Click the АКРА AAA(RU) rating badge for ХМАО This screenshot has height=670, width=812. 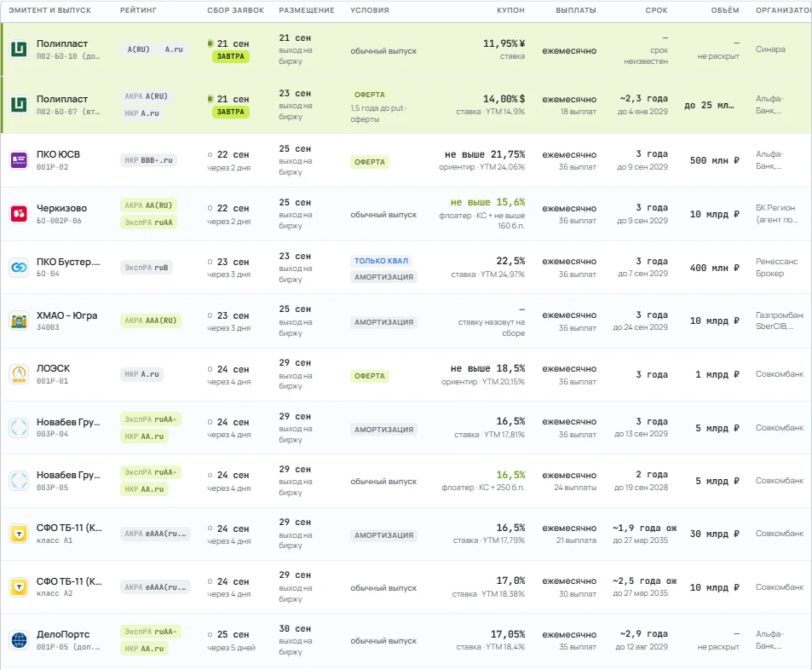(x=151, y=321)
